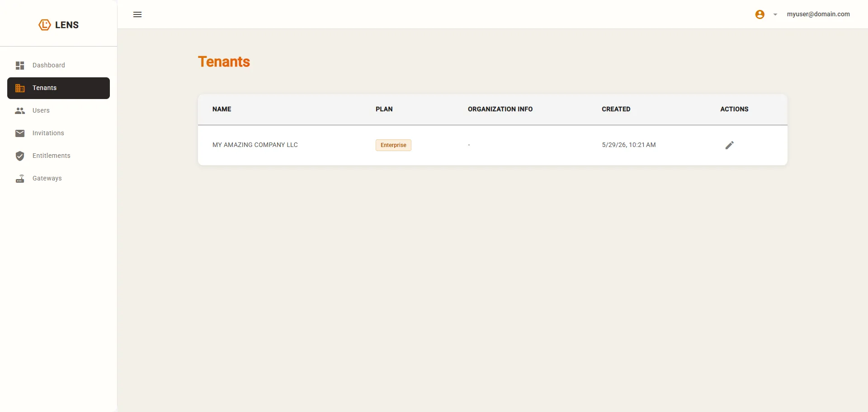Open the Invitations section
868x412 pixels.
(x=58, y=133)
